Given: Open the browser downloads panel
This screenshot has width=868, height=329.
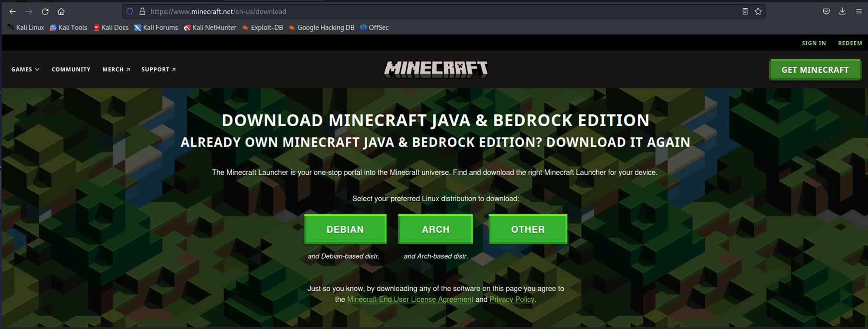Looking at the screenshot, I should click(x=842, y=12).
